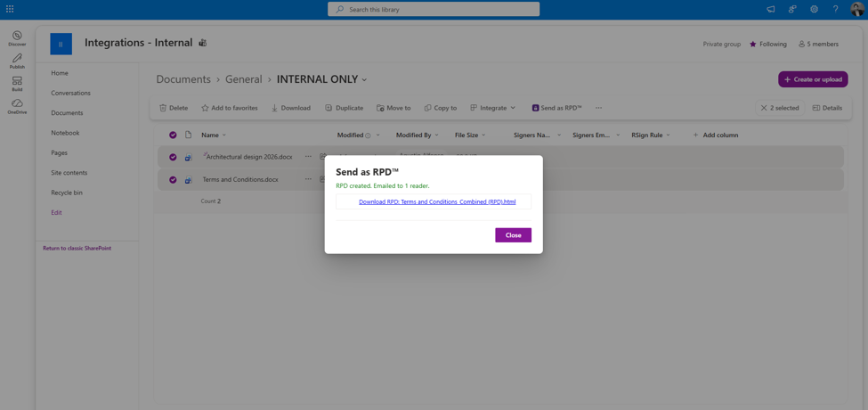Open ellipsis menu for Terms and Conditions.docx

click(x=308, y=179)
